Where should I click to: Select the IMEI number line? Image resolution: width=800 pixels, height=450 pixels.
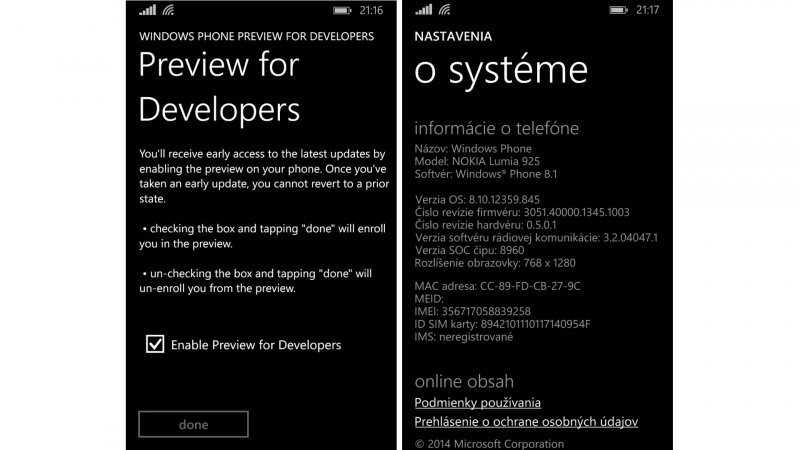point(472,311)
